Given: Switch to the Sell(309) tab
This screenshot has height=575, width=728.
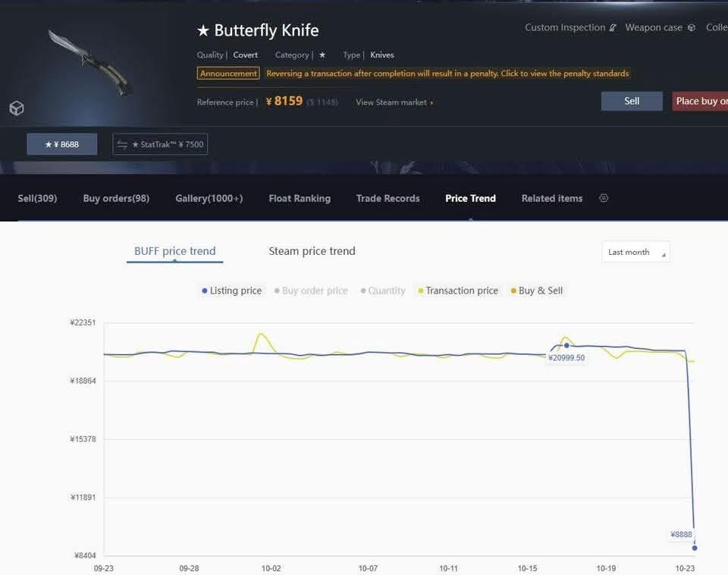Looking at the screenshot, I should pos(37,198).
